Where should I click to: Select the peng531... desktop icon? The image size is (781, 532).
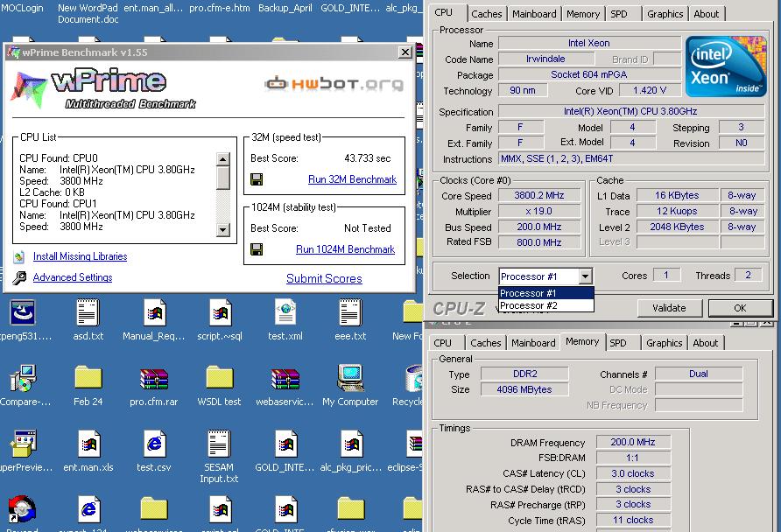coord(23,312)
